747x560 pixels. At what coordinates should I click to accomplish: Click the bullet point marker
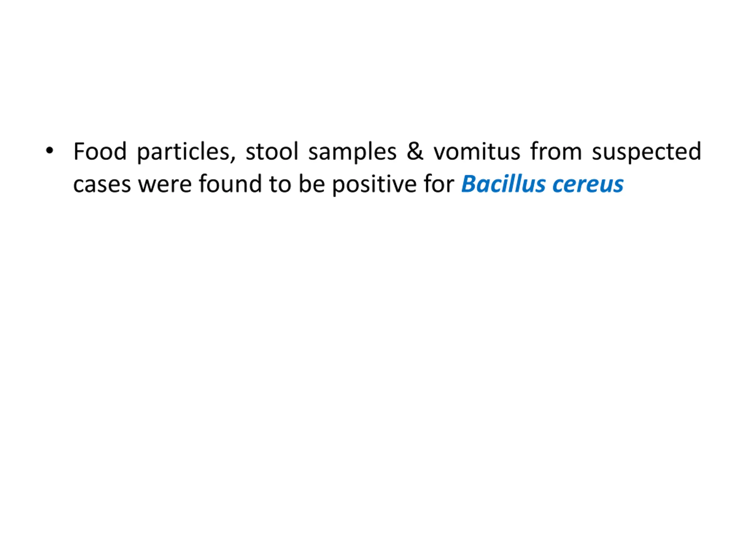tap(50, 151)
